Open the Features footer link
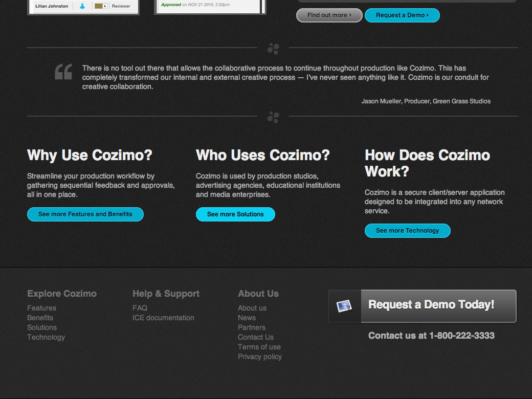Screen dimensions: 532x399 (x=42, y=308)
